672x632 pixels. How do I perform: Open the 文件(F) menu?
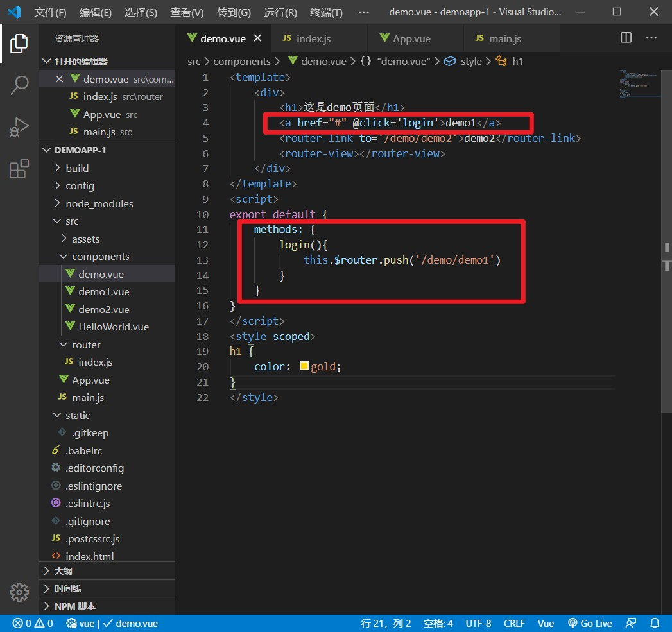point(51,12)
